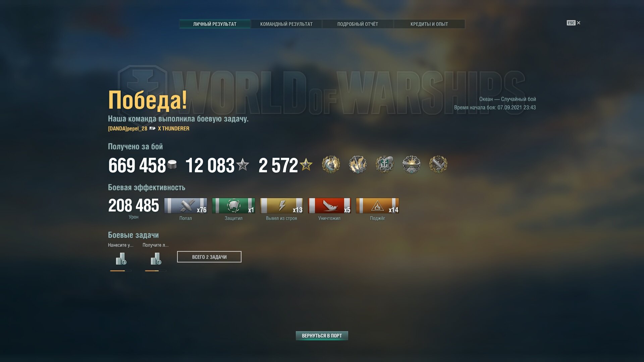Switch to Подробный отчёт tab

click(x=358, y=24)
